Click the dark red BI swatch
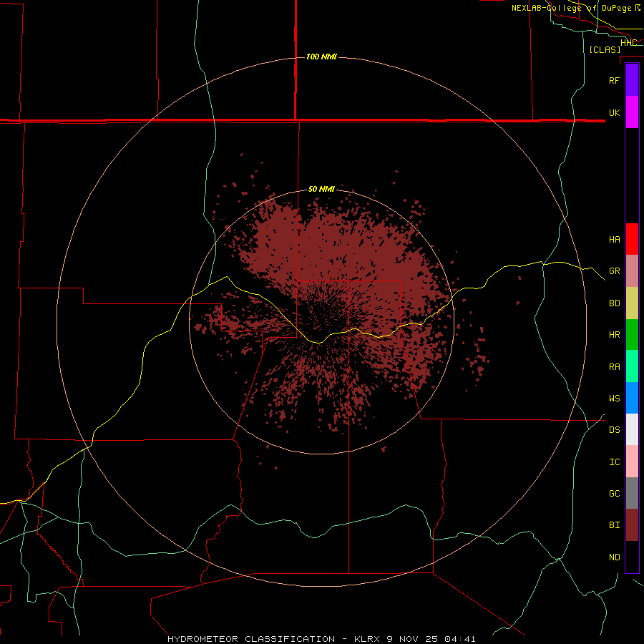The width and height of the screenshot is (644, 644). tap(632, 525)
